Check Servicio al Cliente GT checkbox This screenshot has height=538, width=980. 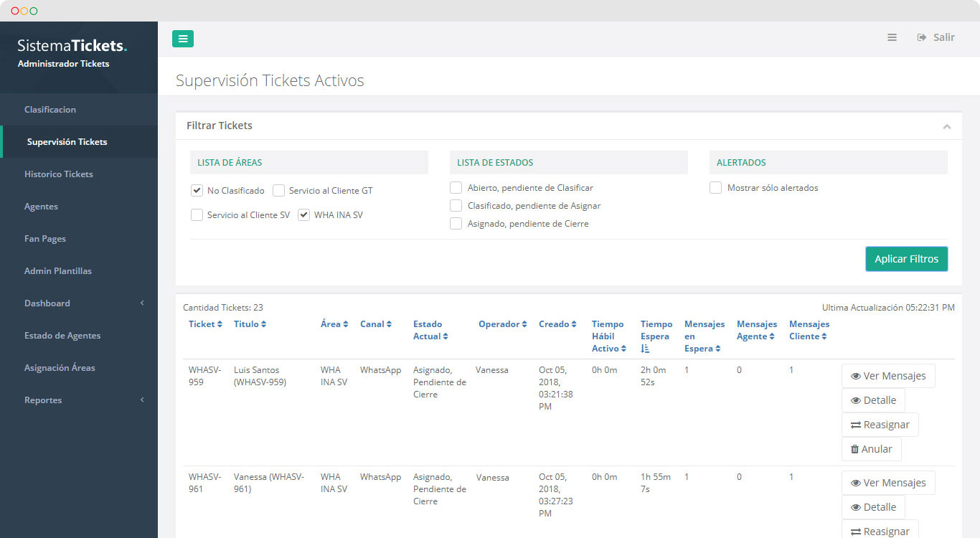[x=278, y=191]
